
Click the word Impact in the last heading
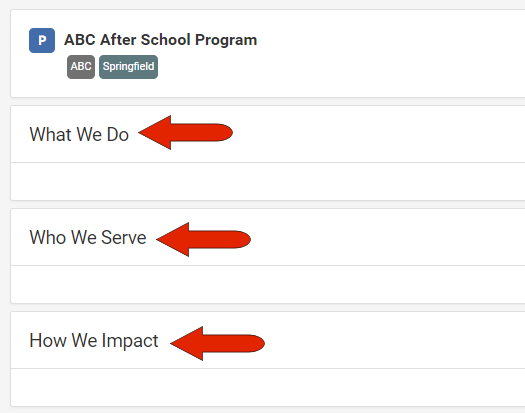(130, 341)
